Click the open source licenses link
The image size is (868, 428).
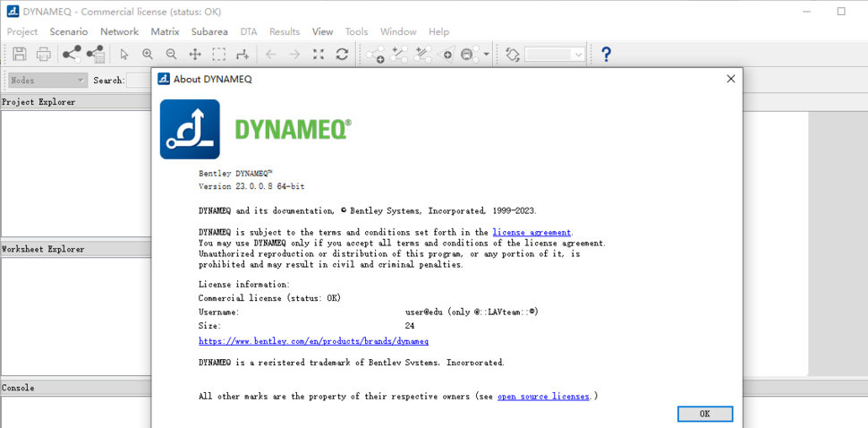[543, 397]
